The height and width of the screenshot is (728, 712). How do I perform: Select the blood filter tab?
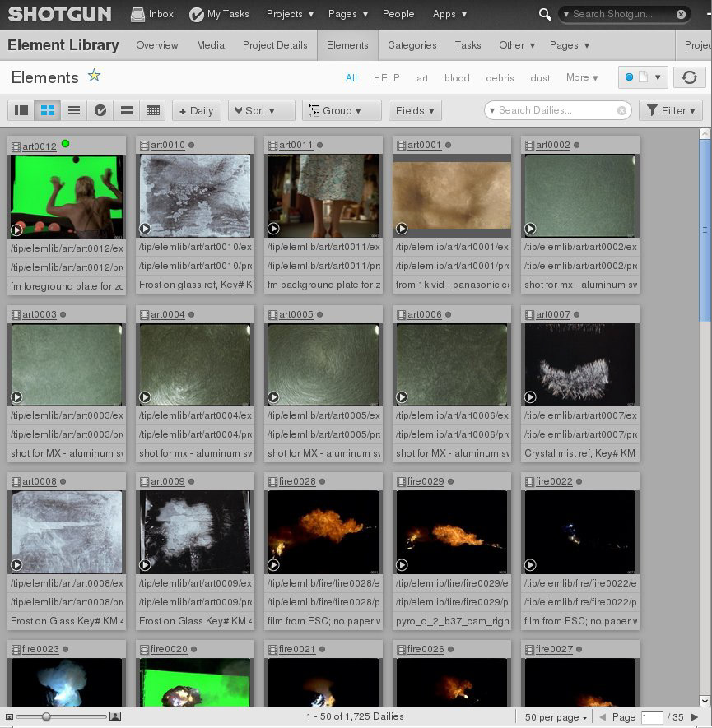[x=457, y=78]
